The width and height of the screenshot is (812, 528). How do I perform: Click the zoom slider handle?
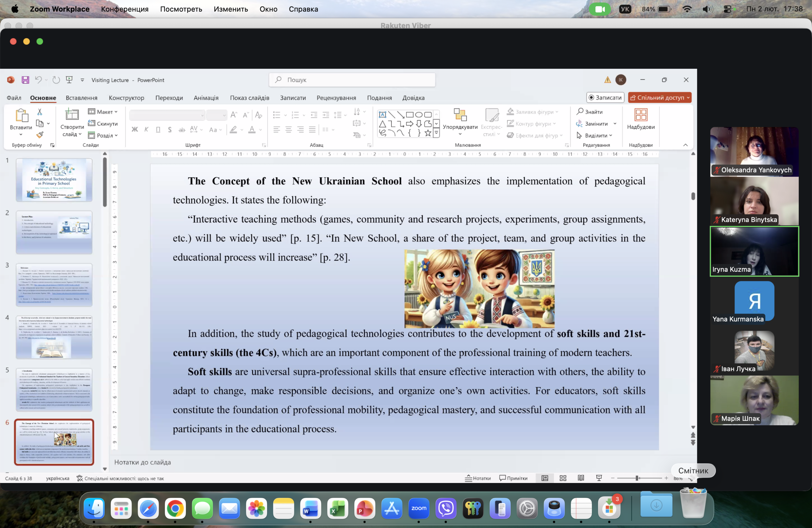[x=637, y=478]
